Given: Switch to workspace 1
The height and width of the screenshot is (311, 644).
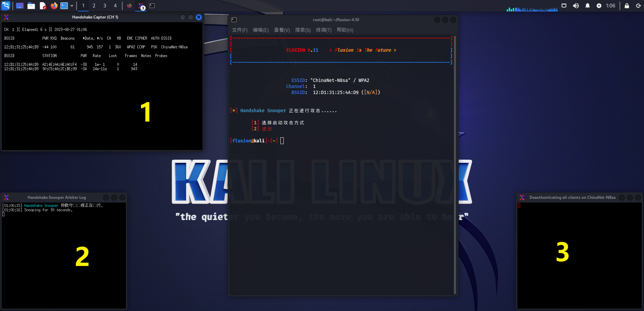Looking at the screenshot, I should pyautogui.click(x=83, y=6).
